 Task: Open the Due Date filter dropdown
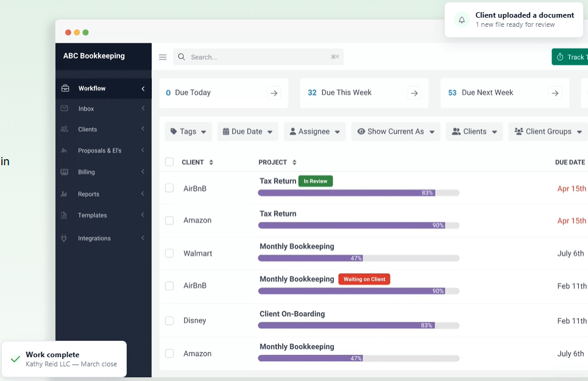point(248,132)
